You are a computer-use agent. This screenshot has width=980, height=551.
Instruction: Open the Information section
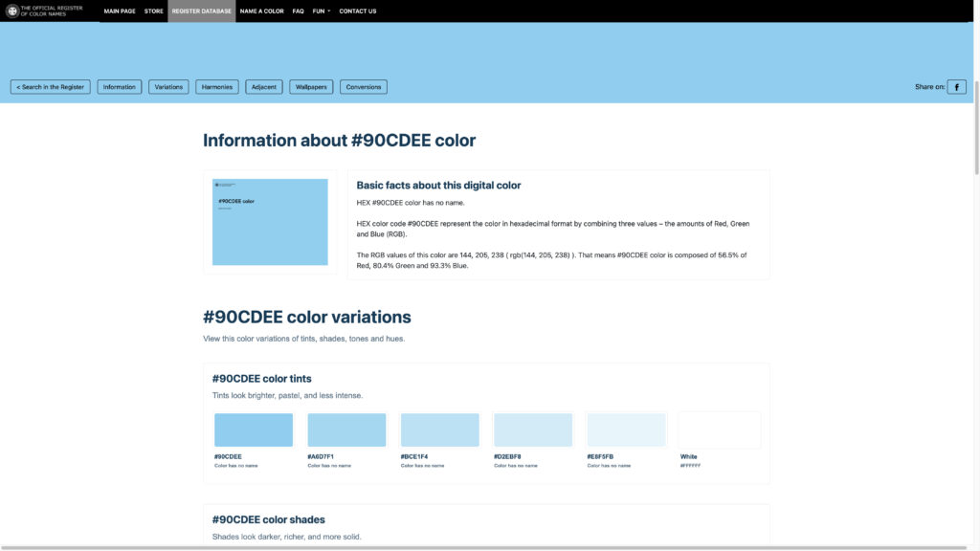[x=119, y=85]
